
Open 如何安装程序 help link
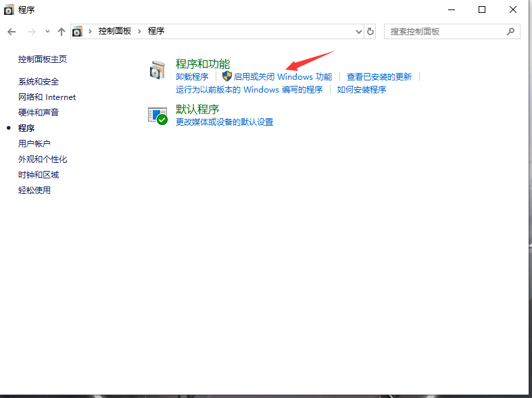click(x=362, y=89)
